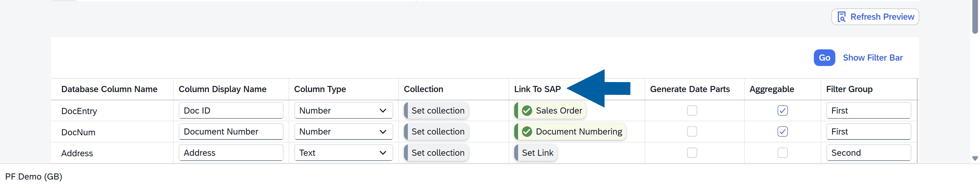The height and width of the screenshot is (188, 980).
Task: Click the Refresh Preview button
Action: tap(875, 17)
